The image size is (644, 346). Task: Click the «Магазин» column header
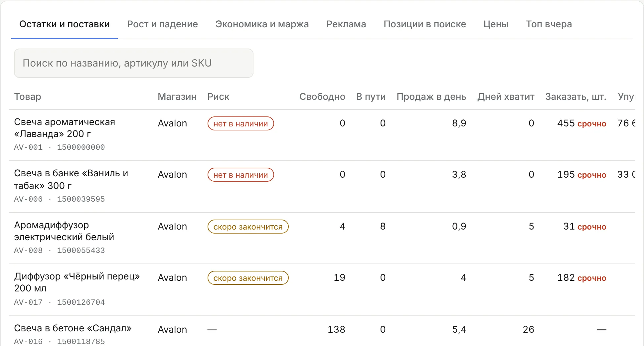coord(177,97)
